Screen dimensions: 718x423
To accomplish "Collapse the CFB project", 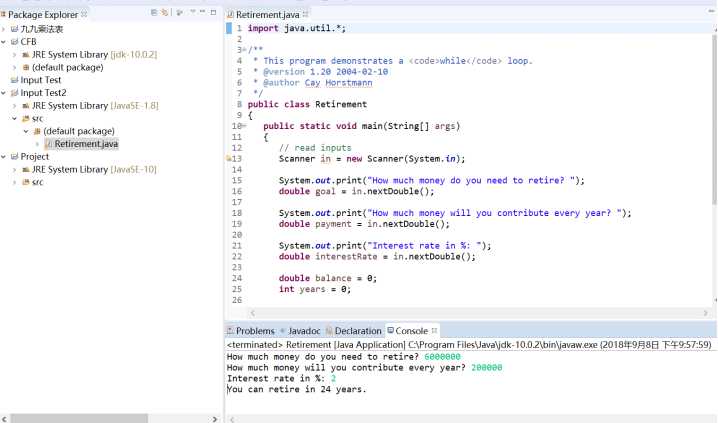I will pyautogui.click(x=4, y=42).
